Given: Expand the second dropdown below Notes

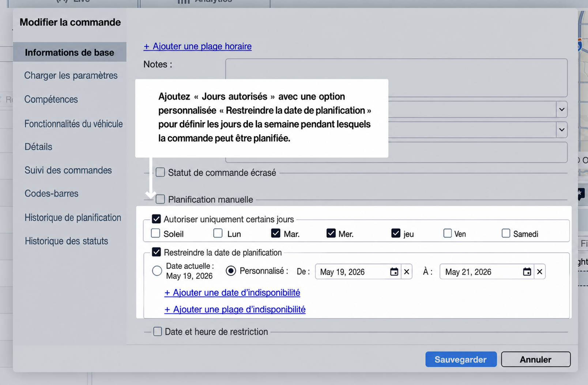Looking at the screenshot, I should click(562, 130).
